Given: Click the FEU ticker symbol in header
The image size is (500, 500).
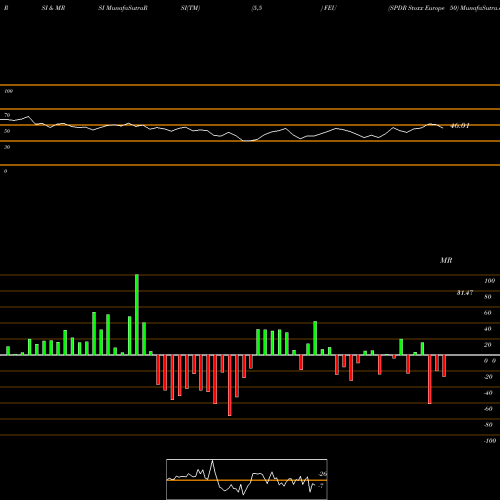Looking at the screenshot, I should (329, 8).
